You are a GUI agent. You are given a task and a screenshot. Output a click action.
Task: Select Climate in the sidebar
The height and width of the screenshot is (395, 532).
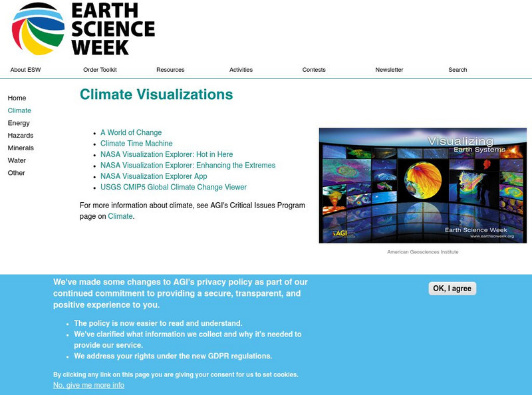(19, 110)
